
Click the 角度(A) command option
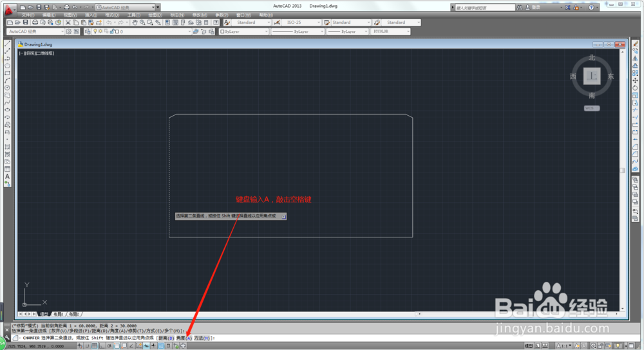click(x=184, y=338)
